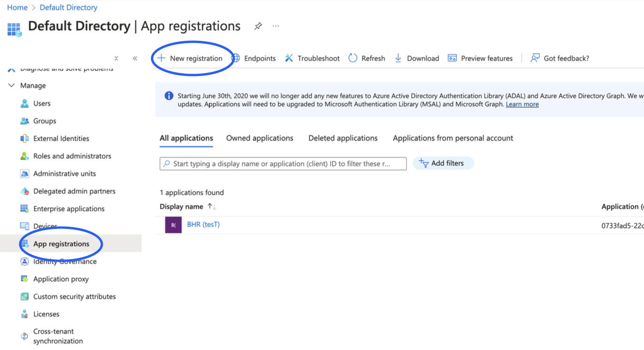The width and height of the screenshot is (644, 350).
Task: Click the Application proxy icon
Action: 24,279
